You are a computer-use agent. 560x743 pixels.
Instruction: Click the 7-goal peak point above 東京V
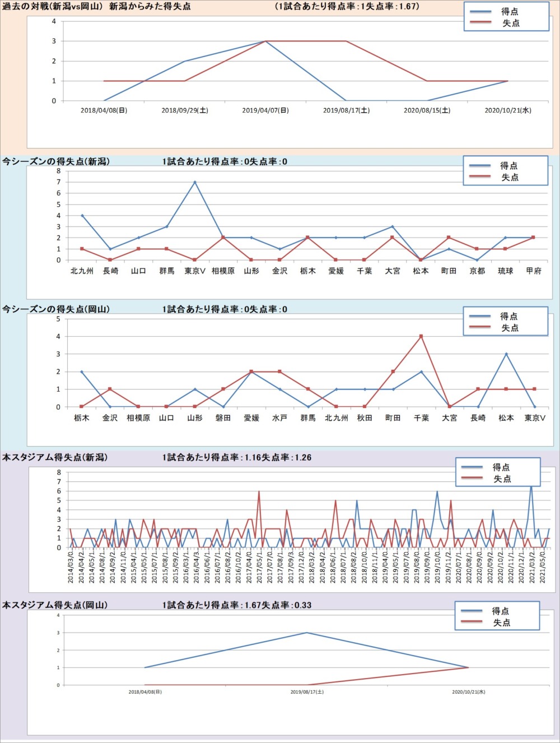pos(195,182)
